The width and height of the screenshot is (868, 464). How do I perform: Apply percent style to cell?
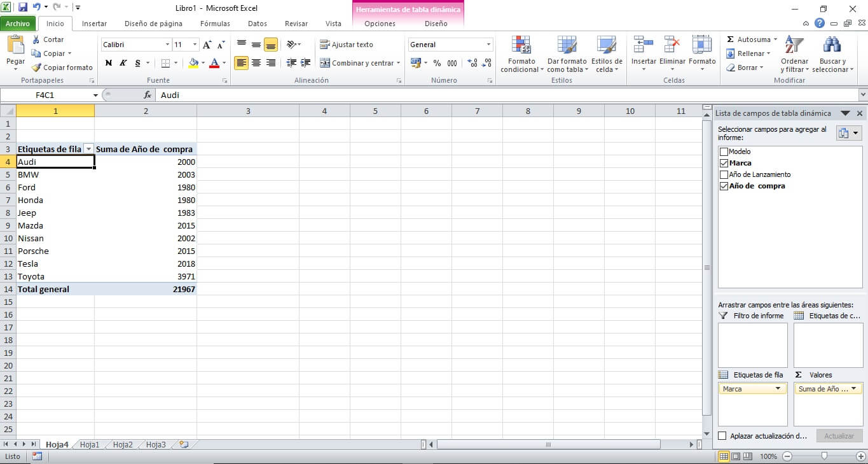tap(437, 63)
